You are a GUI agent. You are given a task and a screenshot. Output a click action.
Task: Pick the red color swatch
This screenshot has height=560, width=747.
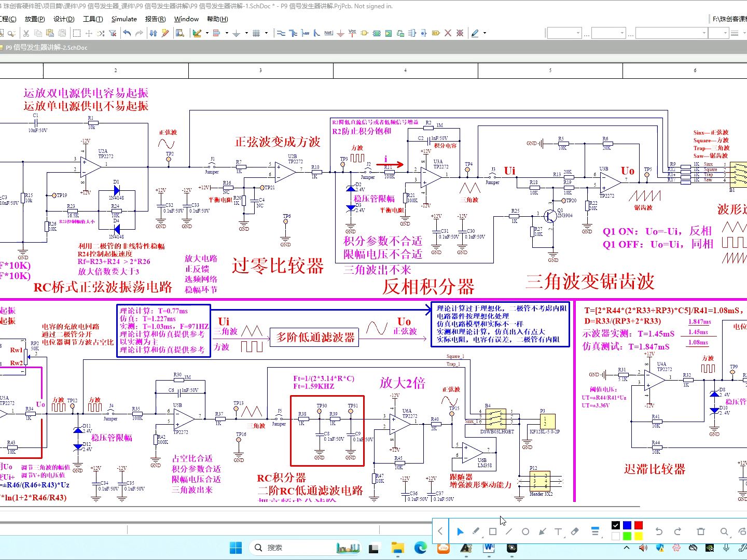click(x=639, y=525)
